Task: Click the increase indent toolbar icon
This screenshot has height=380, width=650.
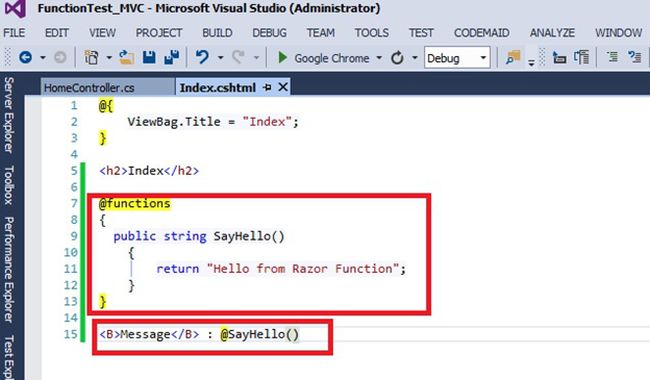Action: pyautogui.click(x=581, y=58)
